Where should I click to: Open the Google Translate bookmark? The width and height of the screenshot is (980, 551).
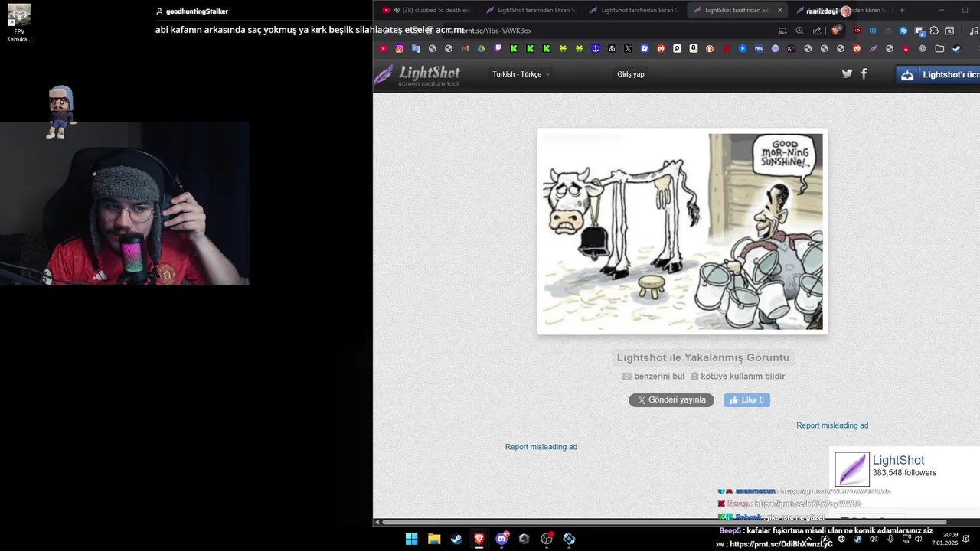pyautogui.click(x=416, y=48)
